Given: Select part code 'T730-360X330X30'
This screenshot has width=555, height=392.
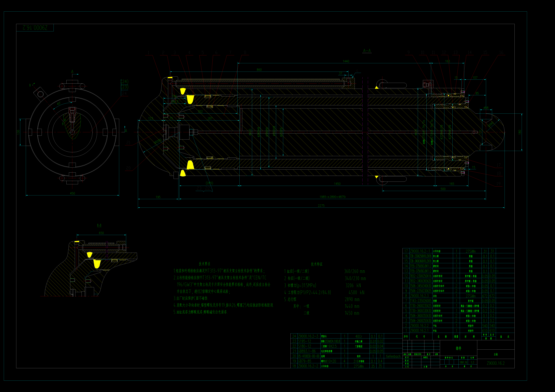Looking at the screenshot, I should click(x=421, y=311).
